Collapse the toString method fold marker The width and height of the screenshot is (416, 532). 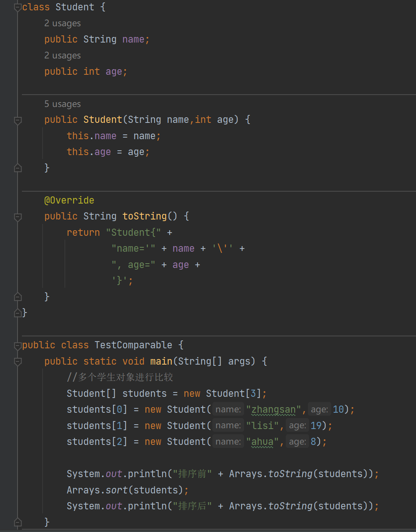[18, 217]
